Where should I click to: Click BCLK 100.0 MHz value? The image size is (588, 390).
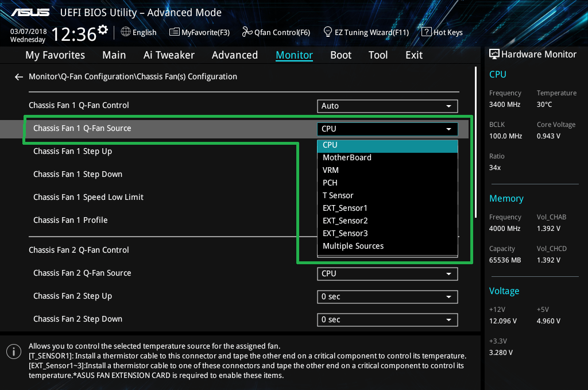(x=505, y=136)
